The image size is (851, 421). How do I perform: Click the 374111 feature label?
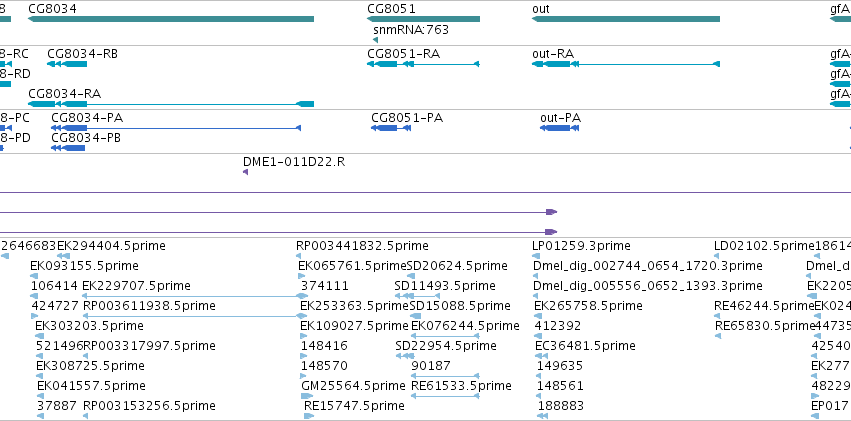(x=325, y=286)
